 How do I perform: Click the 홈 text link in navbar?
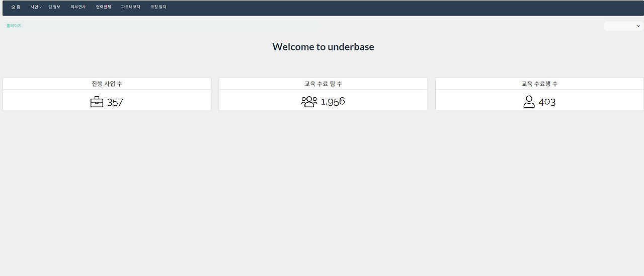[19, 7]
